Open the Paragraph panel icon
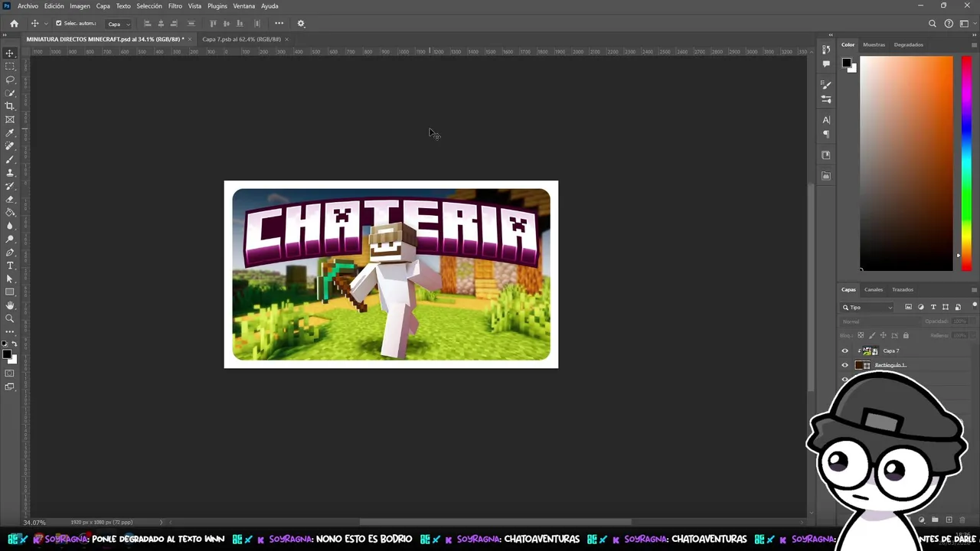980x551 pixels. (x=826, y=135)
